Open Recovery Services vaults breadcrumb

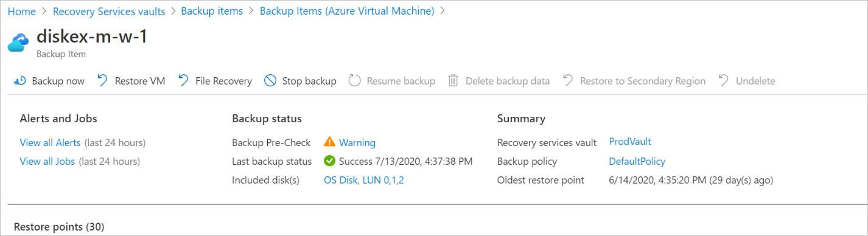click(109, 11)
